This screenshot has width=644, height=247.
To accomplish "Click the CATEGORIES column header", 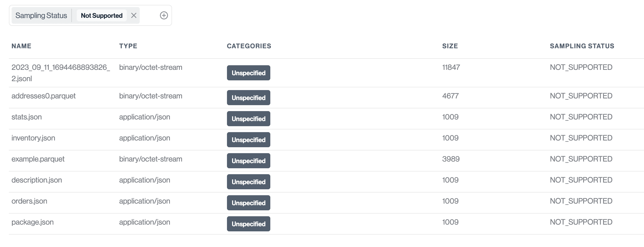I will pyautogui.click(x=248, y=46).
